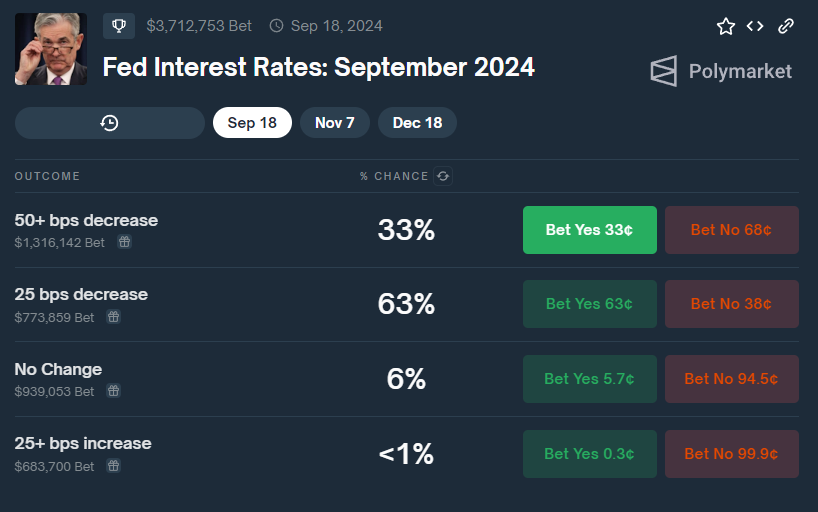
Task: Bet No 94.5¢ on No Change
Action: (731, 379)
